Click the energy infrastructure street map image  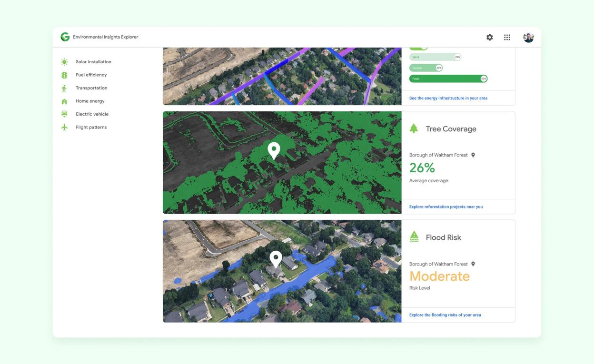[282, 76]
